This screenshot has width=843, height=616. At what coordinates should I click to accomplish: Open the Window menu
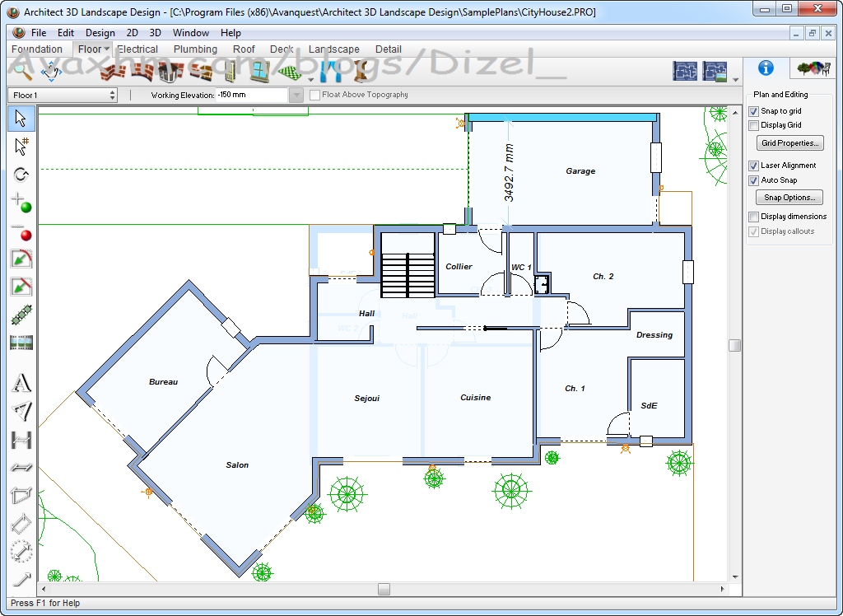tap(190, 33)
